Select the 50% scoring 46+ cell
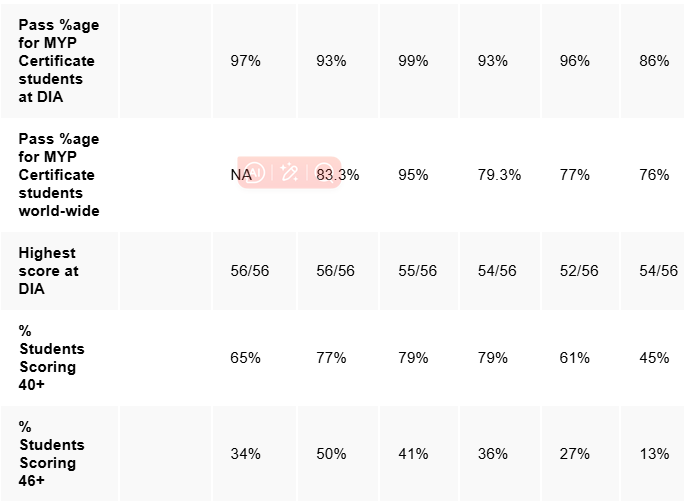The height and width of the screenshot is (501, 694). click(331, 454)
